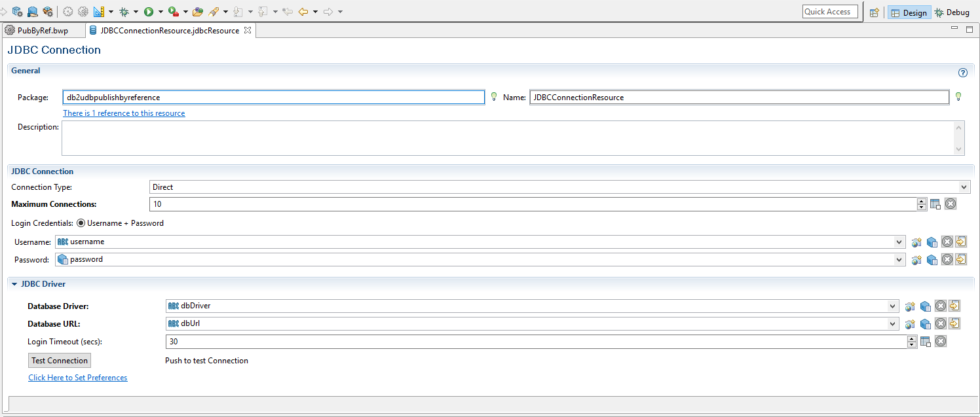Click the Open Perspective icon
This screenshot has height=417, width=980.
874,12
